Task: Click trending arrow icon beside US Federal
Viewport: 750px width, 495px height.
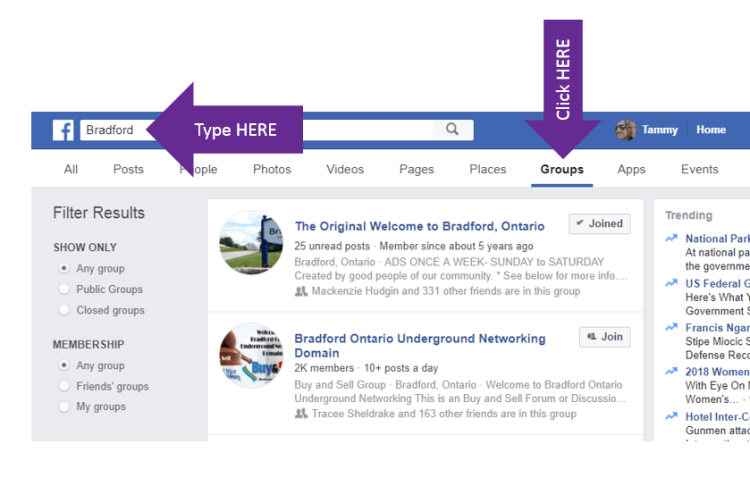Action: tap(672, 284)
